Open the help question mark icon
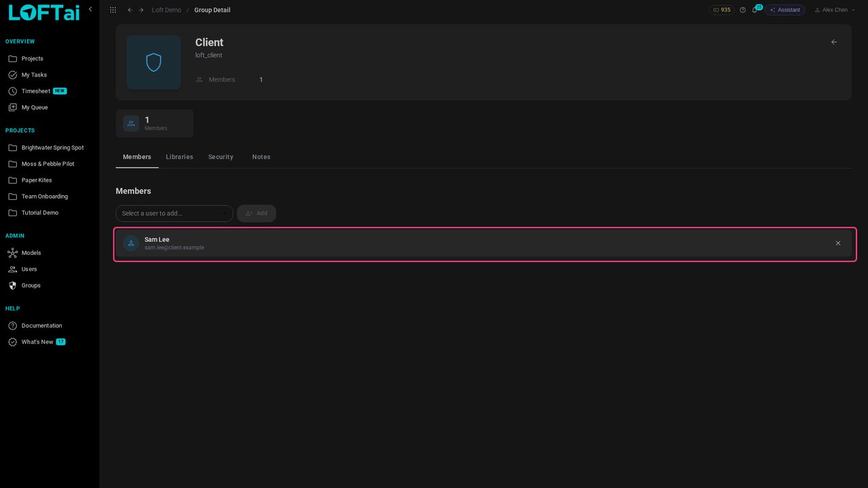This screenshot has height=488, width=868. 743,10
